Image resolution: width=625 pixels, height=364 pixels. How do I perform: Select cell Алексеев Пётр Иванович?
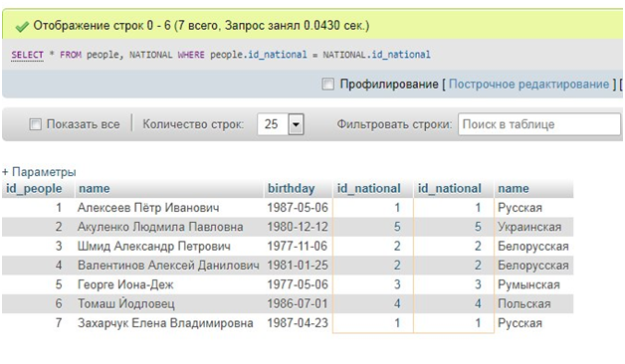(148, 208)
